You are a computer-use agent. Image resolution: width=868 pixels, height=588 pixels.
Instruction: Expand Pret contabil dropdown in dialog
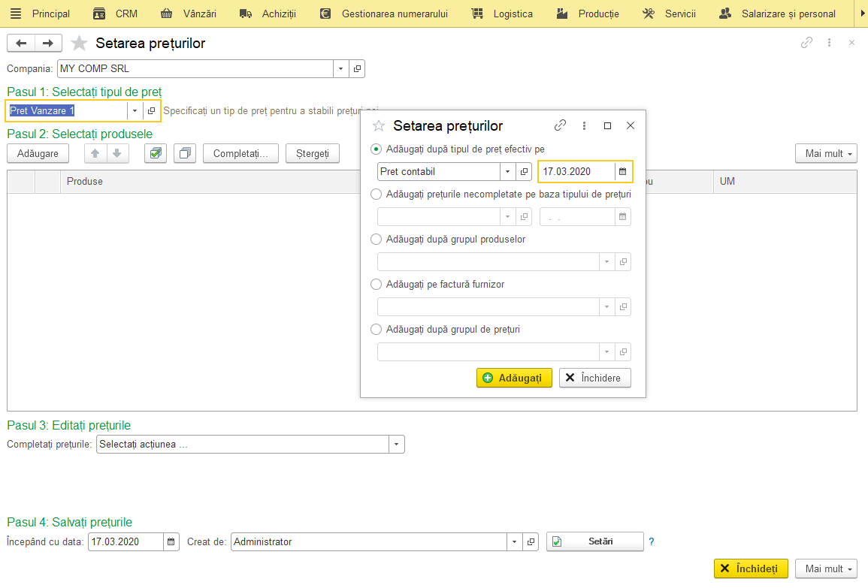pos(507,171)
